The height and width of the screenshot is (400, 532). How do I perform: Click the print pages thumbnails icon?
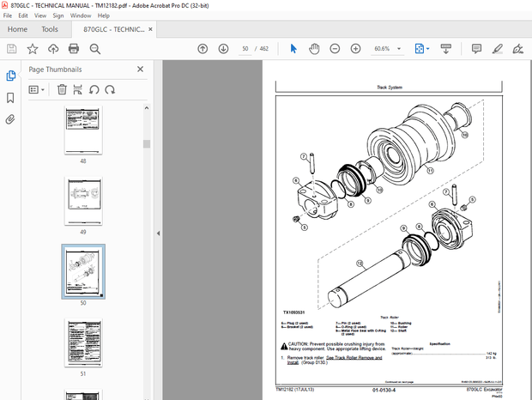click(78, 89)
